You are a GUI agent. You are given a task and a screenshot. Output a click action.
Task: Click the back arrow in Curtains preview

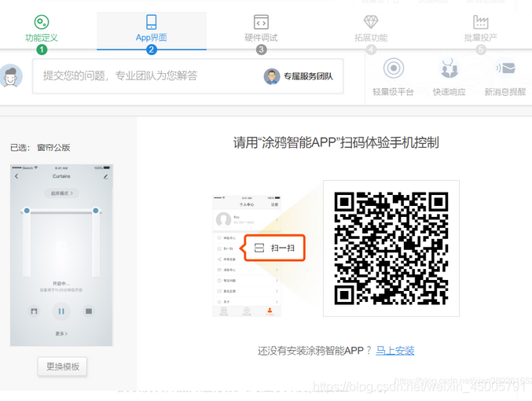coord(17,176)
